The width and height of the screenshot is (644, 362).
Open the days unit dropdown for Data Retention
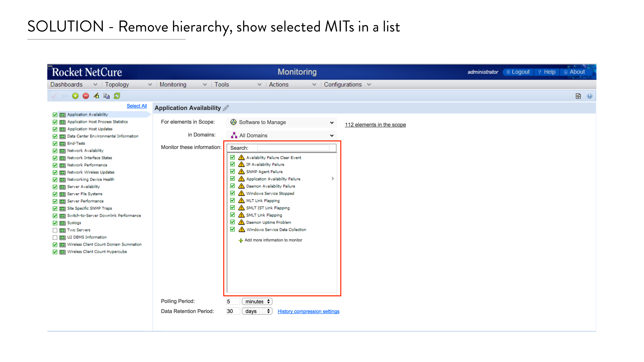coord(257,311)
